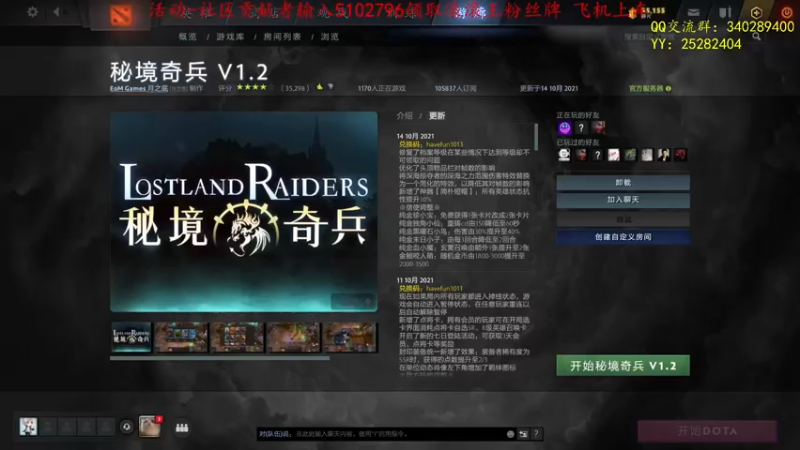The height and width of the screenshot is (450, 800).
Task: Click the 官方服务器 official server label
Action: 646,88
